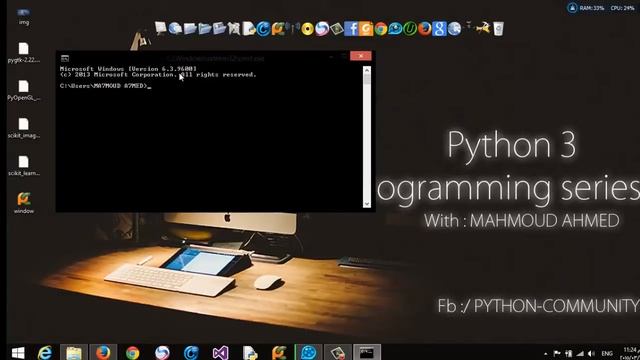Open the Google Chrome icon in the top dock
Screen dimensions: 640x360
[x=380, y=29]
